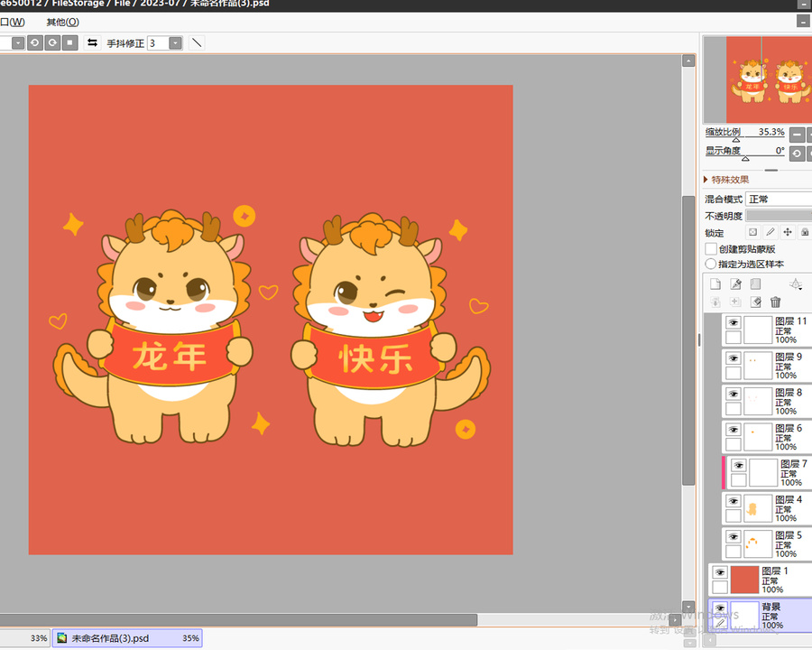Create a new layer folder
Screen dimensions: 812x650
pyautogui.click(x=755, y=283)
